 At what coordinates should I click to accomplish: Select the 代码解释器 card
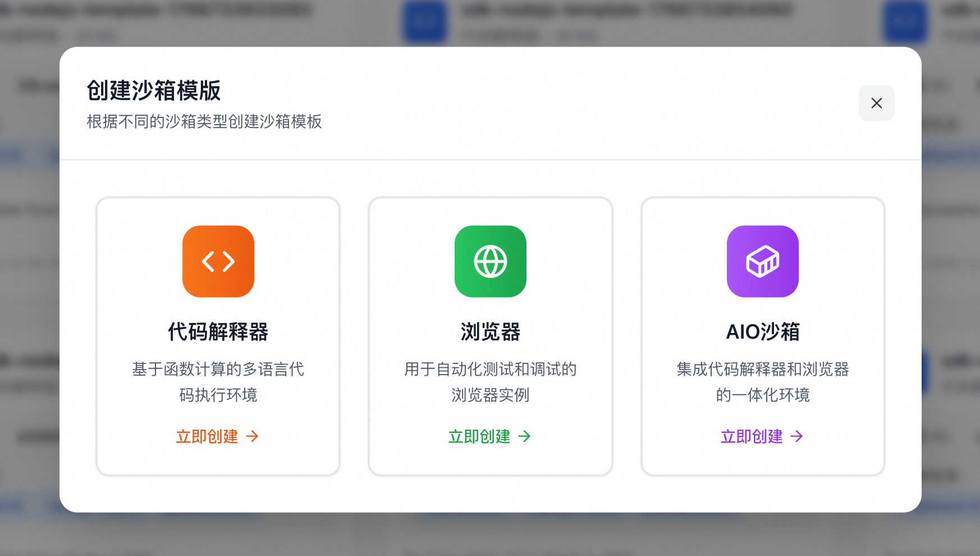(x=218, y=335)
